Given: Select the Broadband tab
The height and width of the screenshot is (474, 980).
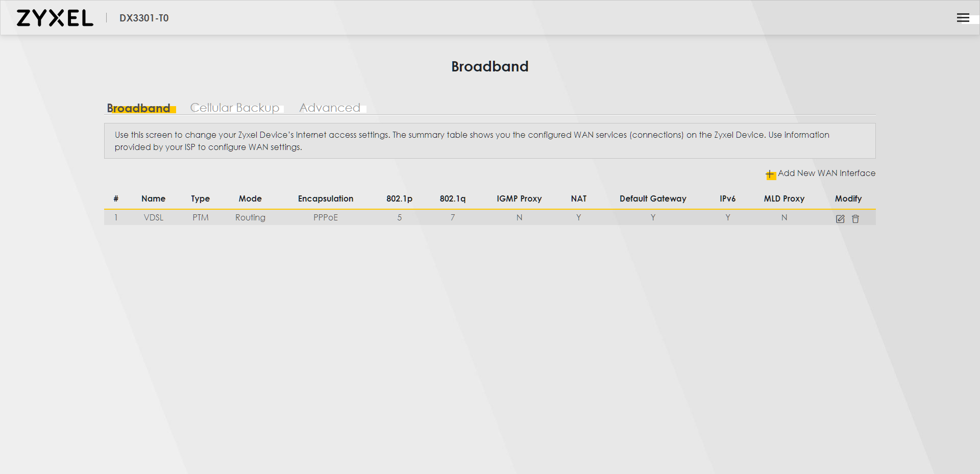Looking at the screenshot, I should [x=138, y=108].
